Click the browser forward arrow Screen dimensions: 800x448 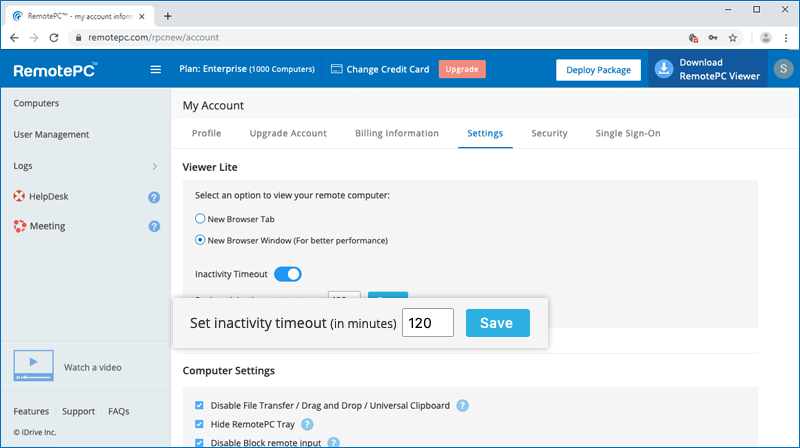tap(34, 38)
